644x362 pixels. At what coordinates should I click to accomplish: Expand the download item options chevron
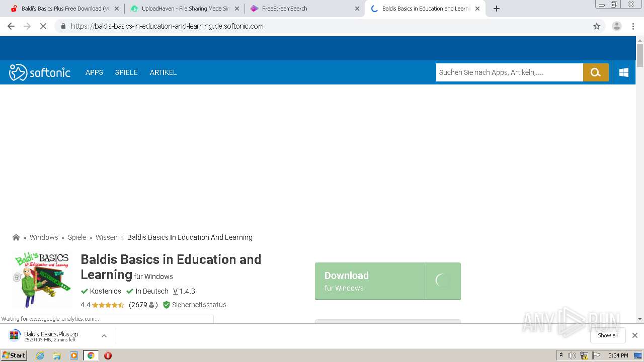[104, 336]
